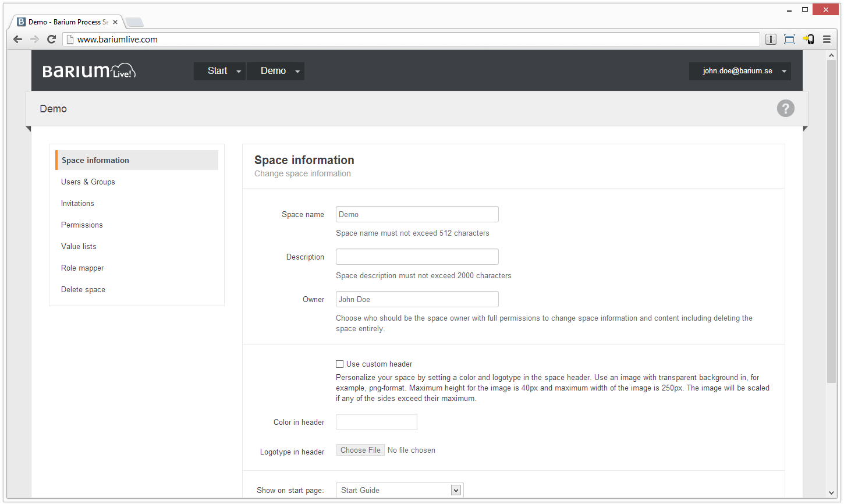Open the help question mark icon
844x504 pixels.
pyautogui.click(x=785, y=108)
